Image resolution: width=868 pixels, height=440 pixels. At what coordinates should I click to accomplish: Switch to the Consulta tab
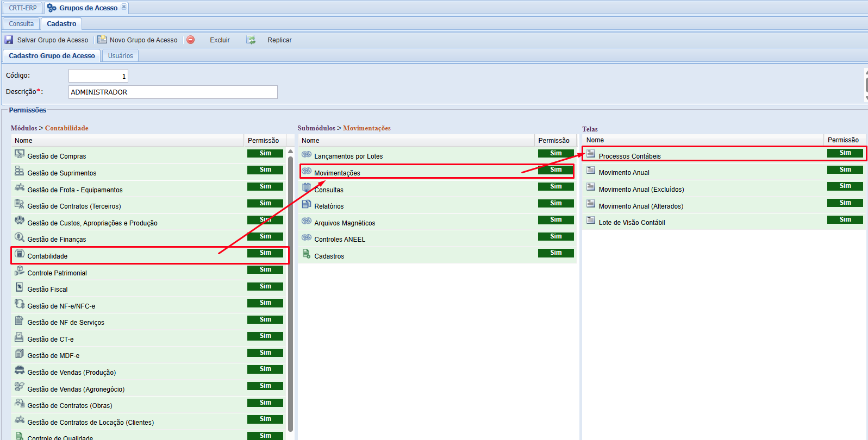click(21, 24)
